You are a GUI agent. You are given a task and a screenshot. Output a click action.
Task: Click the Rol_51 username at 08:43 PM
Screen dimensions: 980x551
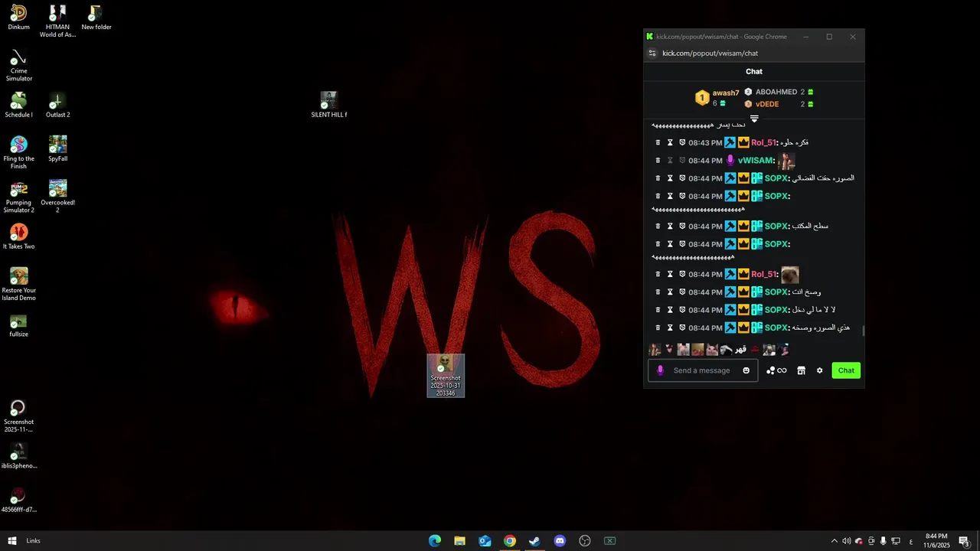[764, 142]
